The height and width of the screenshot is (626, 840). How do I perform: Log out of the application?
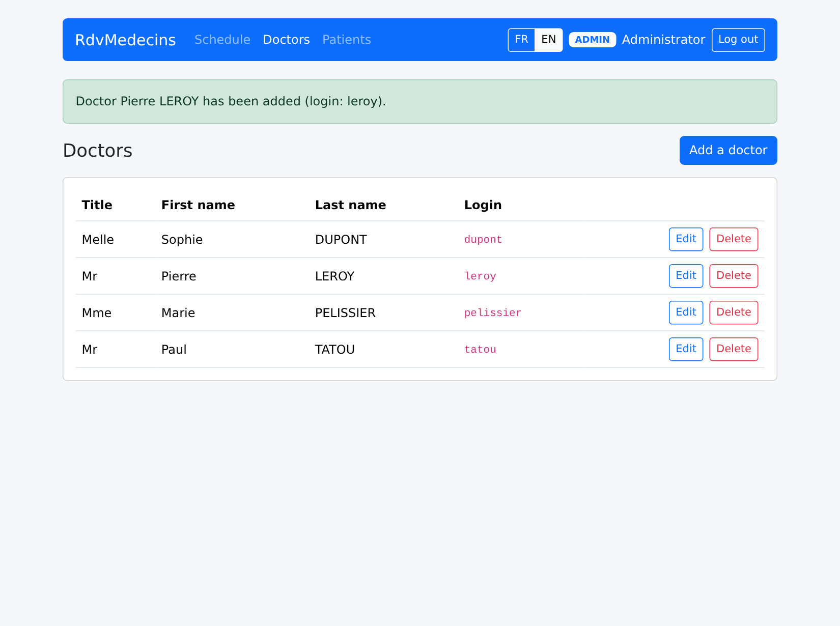pyautogui.click(x=738, y=40)
